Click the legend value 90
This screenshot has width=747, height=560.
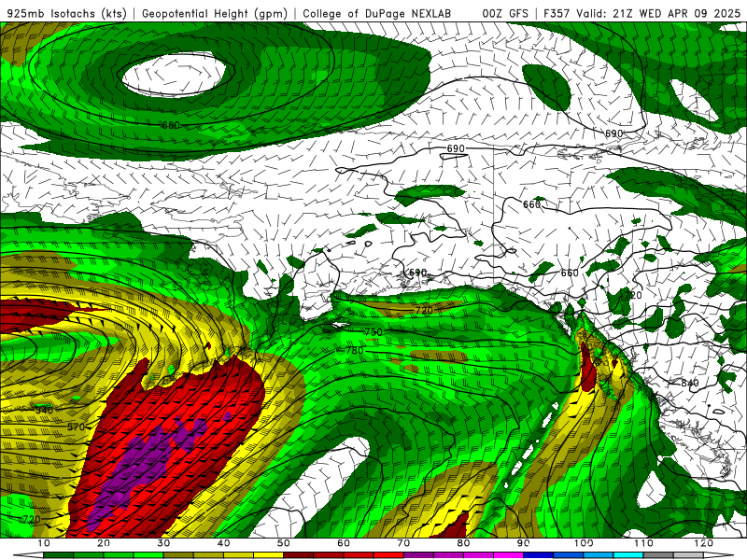(x=524, y=543)
